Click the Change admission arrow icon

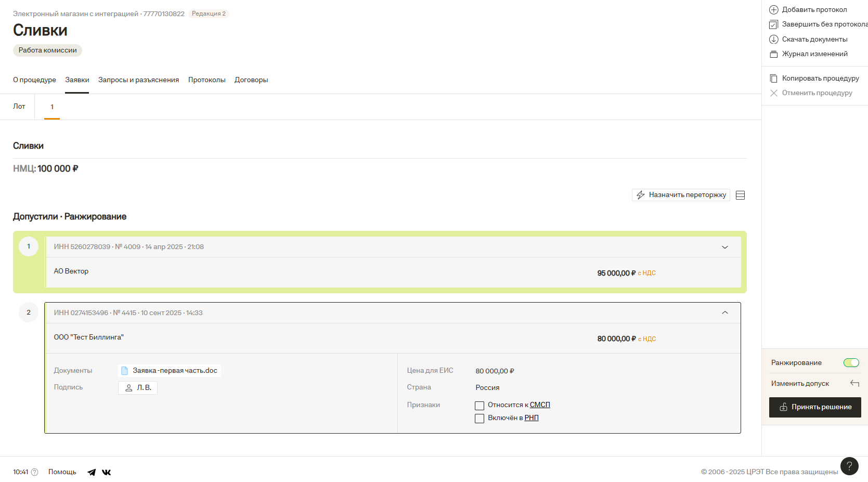(x=854, y=384)
